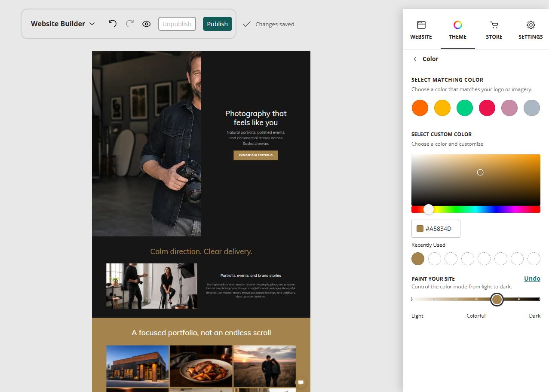Click the SETTINGS gear icon

coord(531,25)
